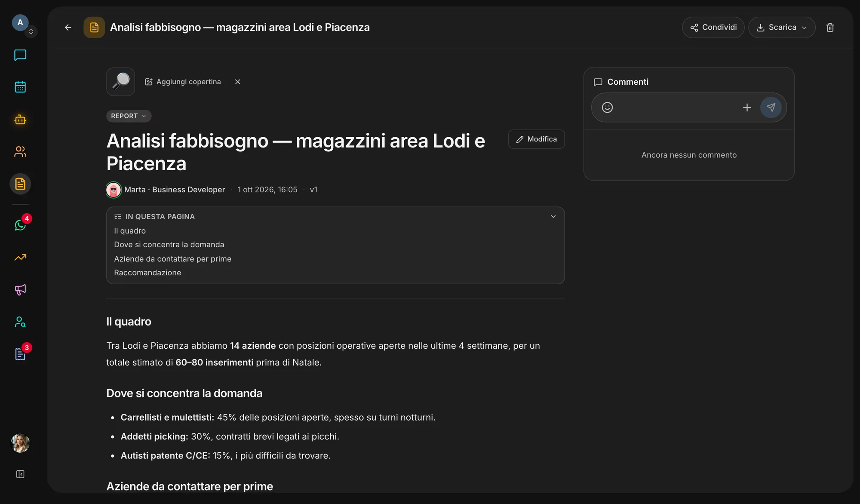860x504 pixels.
Task: Jump to Aziende da contattare per prime link
Action: point(172,259)
